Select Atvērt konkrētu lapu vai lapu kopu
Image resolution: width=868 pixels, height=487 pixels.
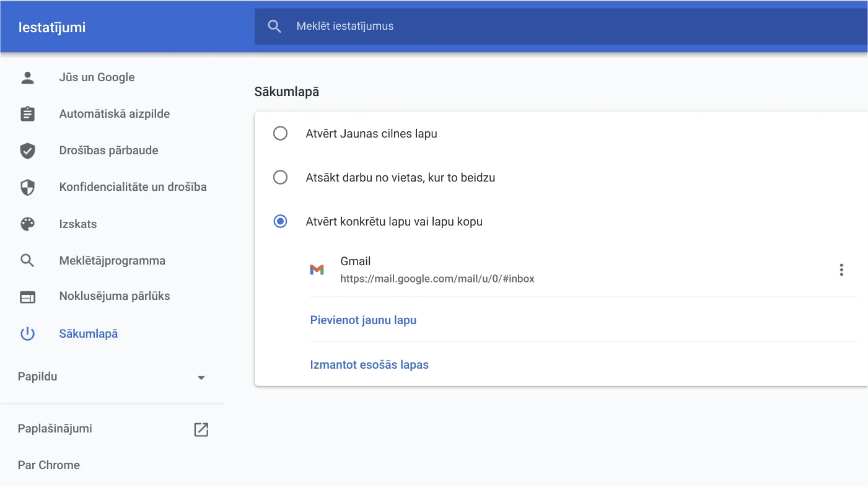pyautogui.click(x=280, y=221)
